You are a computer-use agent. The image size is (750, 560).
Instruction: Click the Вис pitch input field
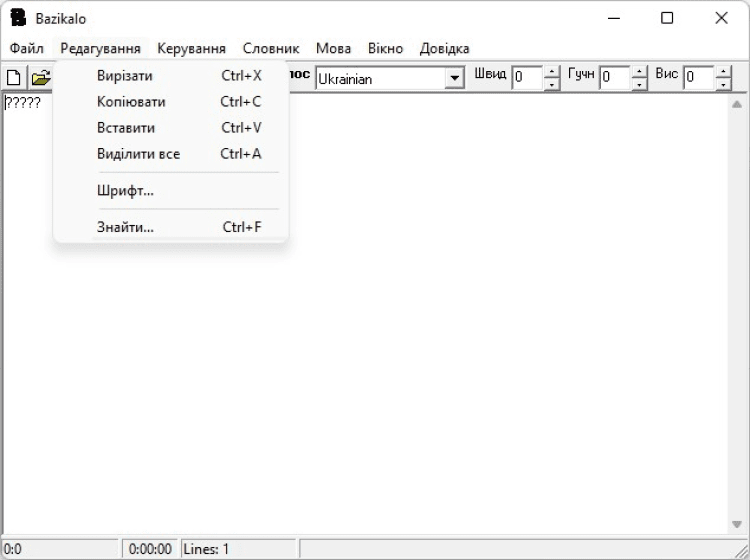700,77
